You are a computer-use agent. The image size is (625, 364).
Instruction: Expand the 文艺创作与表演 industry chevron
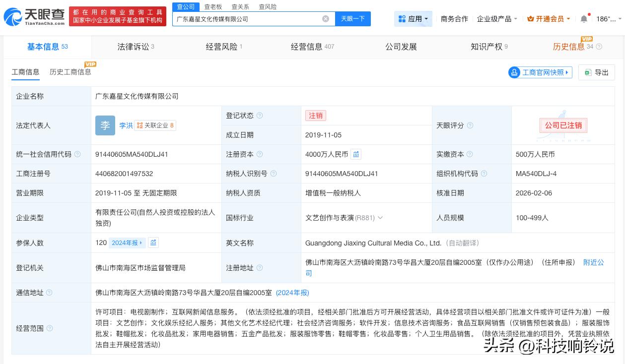point(380,218)
